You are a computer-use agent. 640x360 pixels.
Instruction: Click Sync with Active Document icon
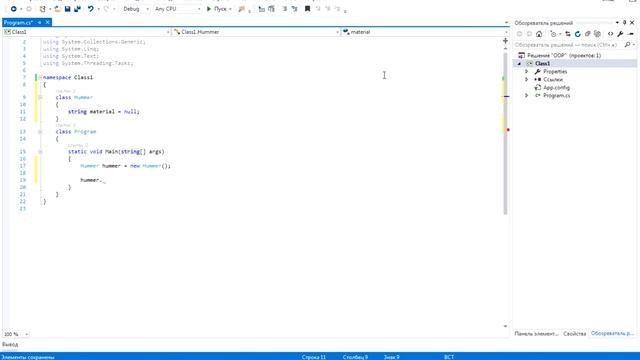coord(568,34)
